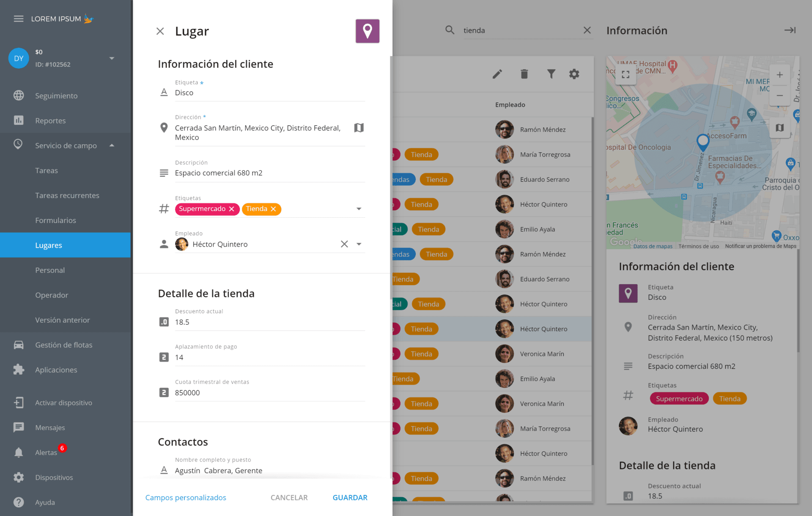Open the hamburger menu in sidebar
812x516 pixels.
click(x=18, y=19)
